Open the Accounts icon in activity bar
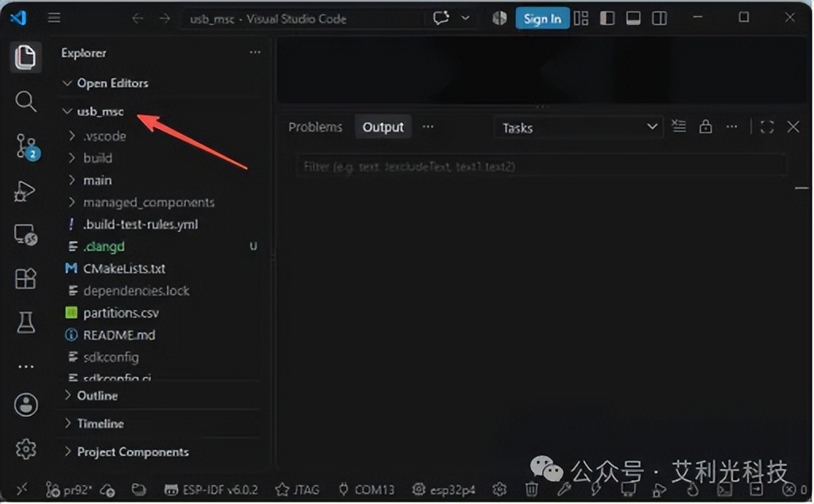Image resolution: width=814 pixels, height=504 pixels. coord(26,405)
